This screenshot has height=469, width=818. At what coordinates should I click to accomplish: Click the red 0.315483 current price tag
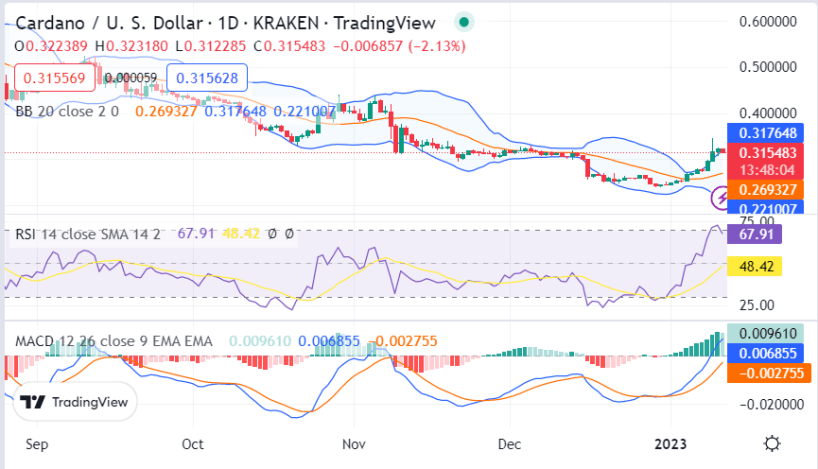[765, 153]
